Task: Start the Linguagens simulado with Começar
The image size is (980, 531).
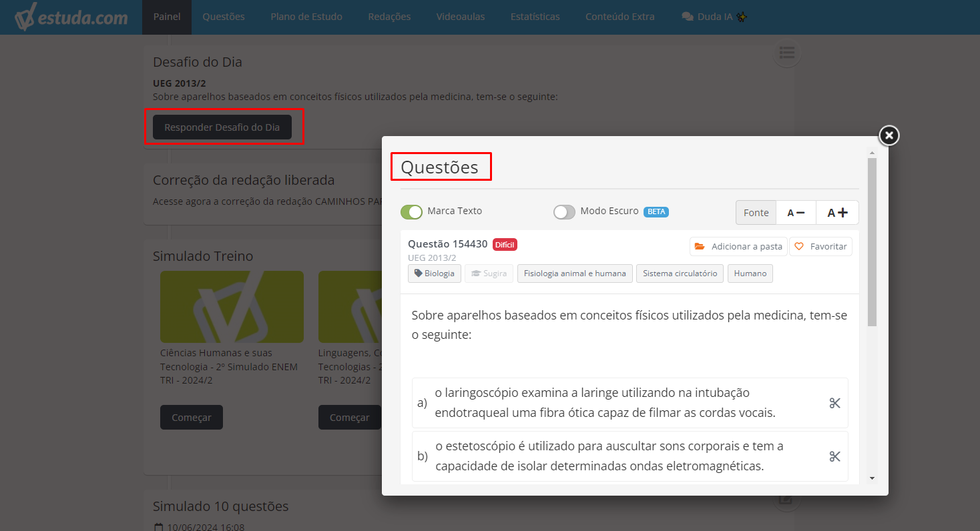Action: click(x=349, y=418)
